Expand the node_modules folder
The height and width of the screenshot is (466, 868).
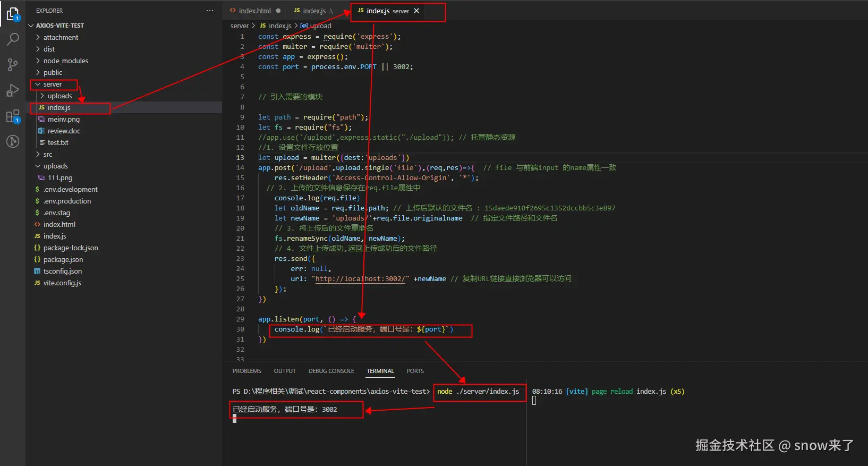(124, 61)
